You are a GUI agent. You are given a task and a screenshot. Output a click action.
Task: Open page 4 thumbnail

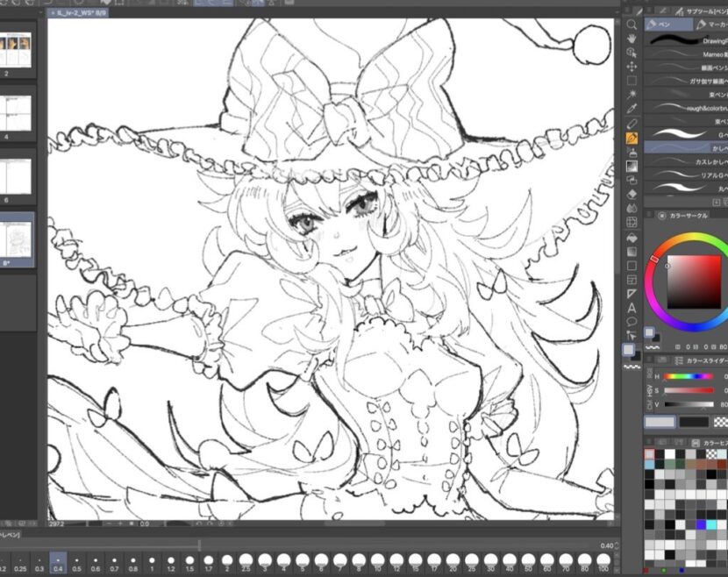click(x=18, y=112)
